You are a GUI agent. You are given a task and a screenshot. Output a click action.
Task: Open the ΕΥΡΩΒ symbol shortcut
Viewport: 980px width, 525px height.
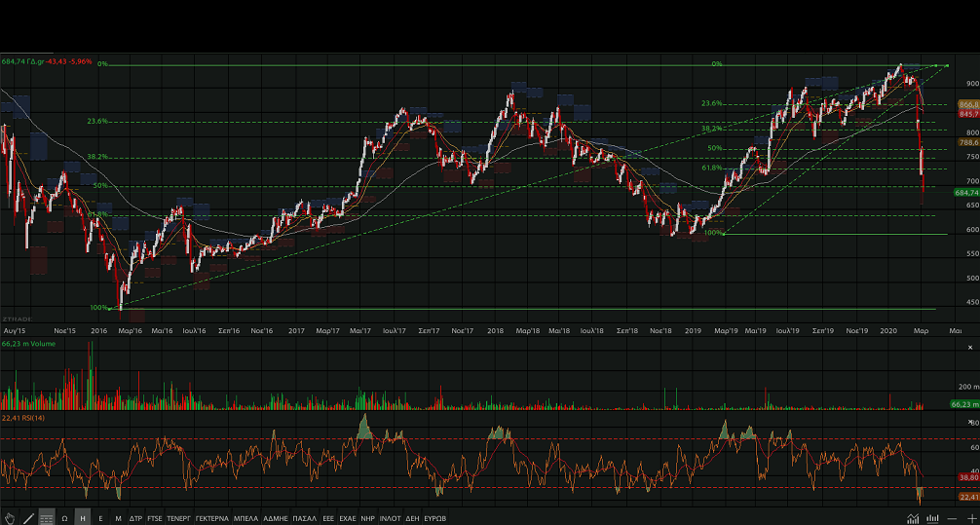[x=435, y=518]
